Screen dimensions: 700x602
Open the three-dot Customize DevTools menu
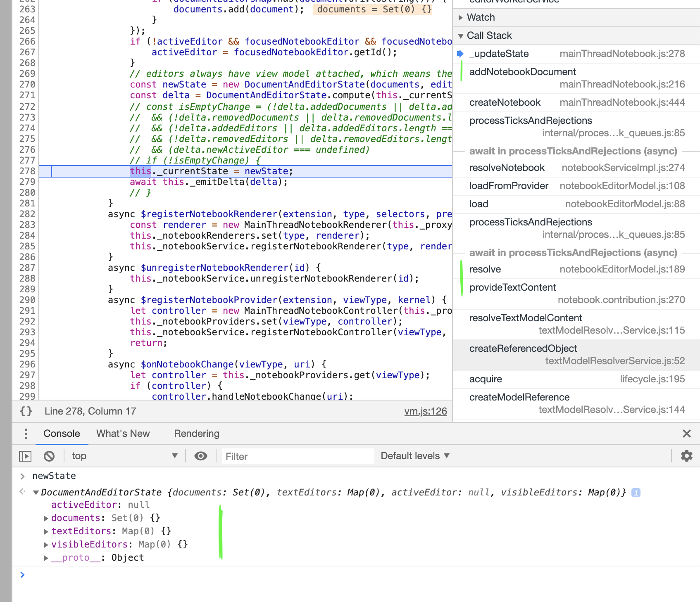[x=26, y=434]
